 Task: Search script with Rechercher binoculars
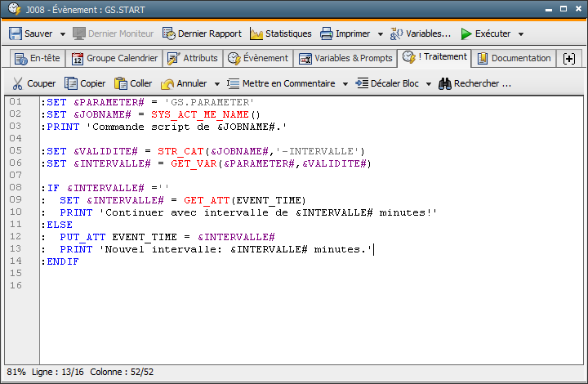[x=474, y=83]
